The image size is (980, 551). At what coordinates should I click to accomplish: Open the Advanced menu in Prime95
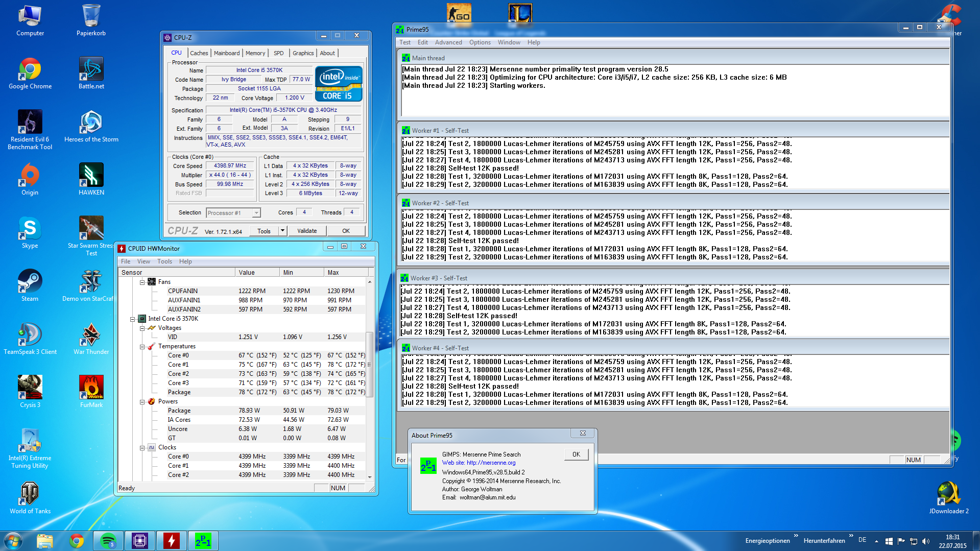click(448, 42)
